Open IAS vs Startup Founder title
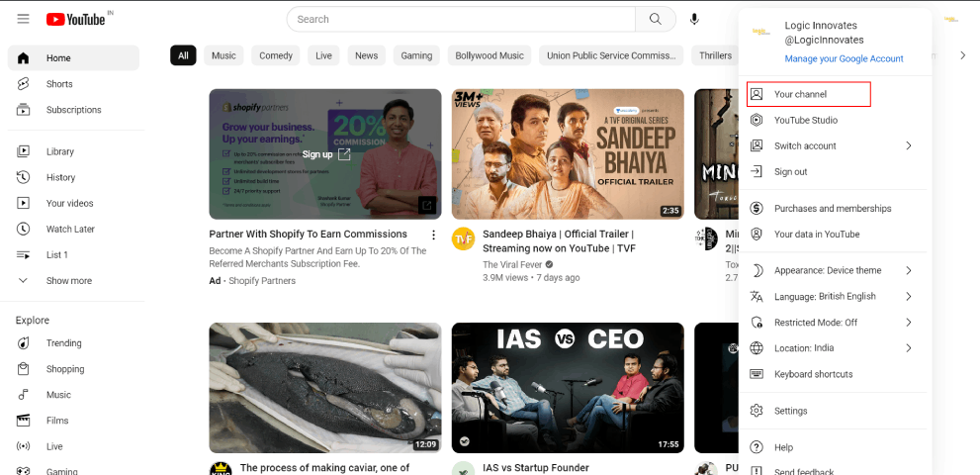980x475 pixels. coord(536,467)
